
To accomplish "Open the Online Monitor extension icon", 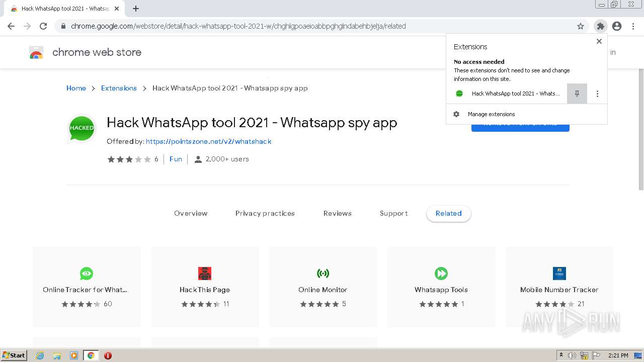I will click(323, 274).
